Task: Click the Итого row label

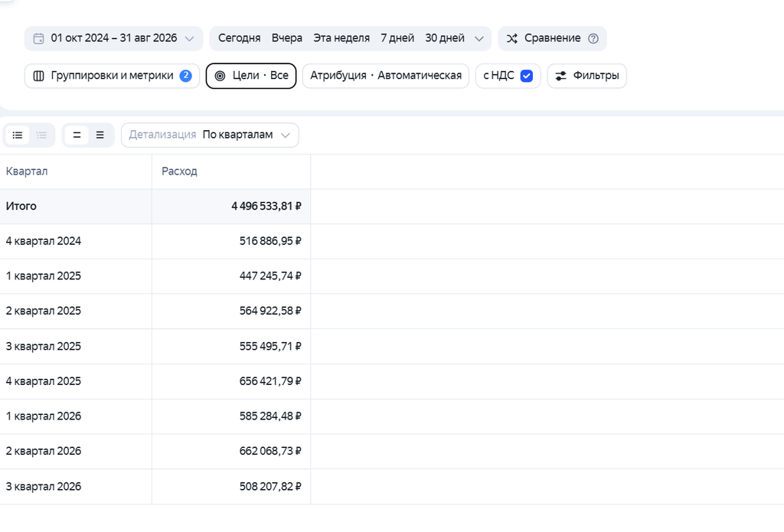Action: click(x=21, y=206)
